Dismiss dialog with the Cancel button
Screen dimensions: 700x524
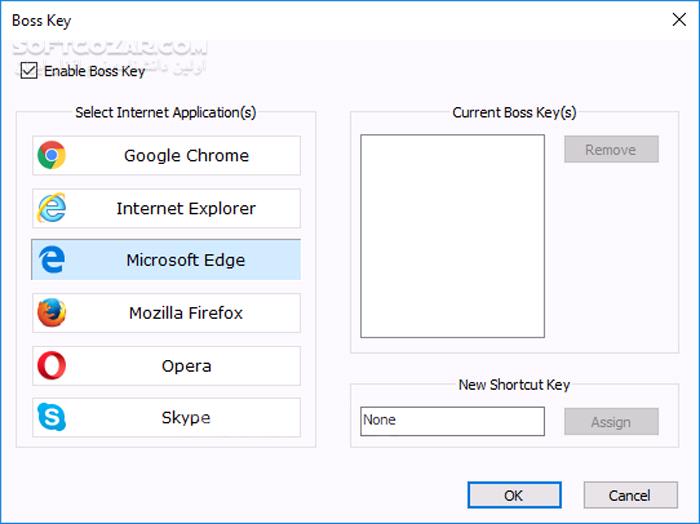pos(630,495)
